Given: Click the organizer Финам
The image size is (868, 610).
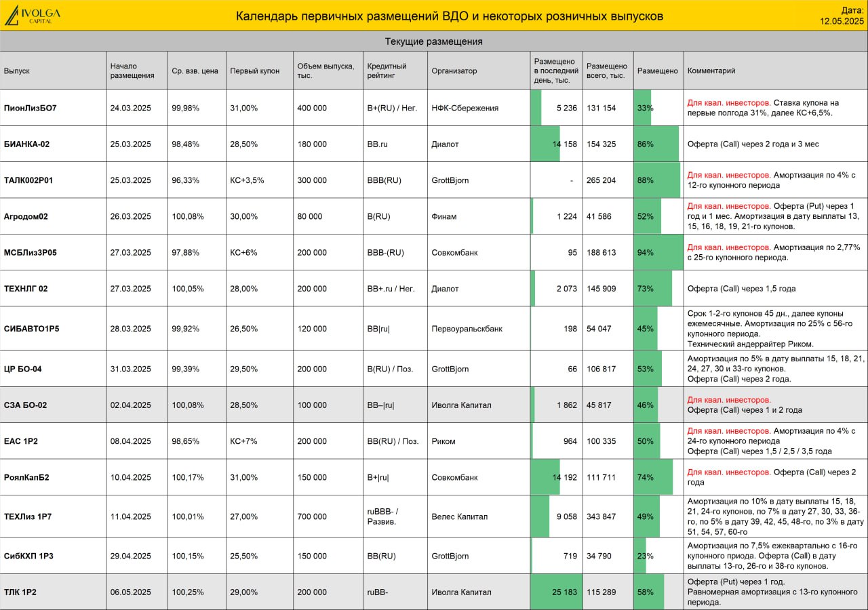Looking at the screenshot, I should (444, 216).
